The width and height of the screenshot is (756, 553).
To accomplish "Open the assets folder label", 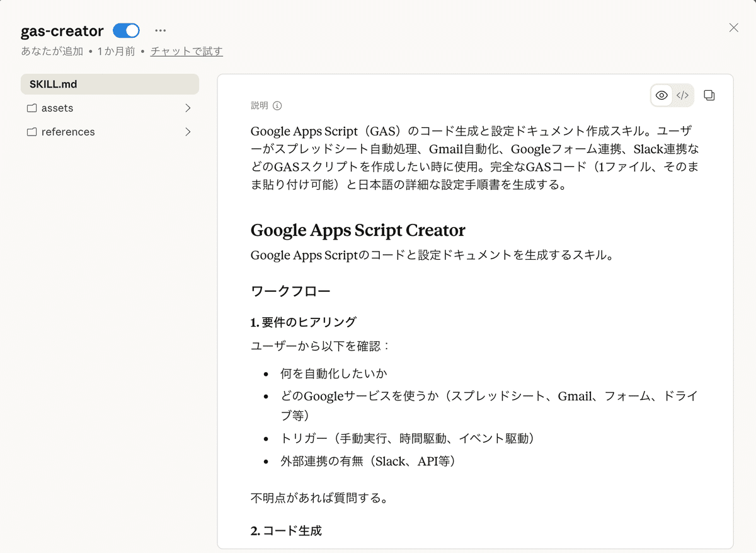I will [57, 108].
